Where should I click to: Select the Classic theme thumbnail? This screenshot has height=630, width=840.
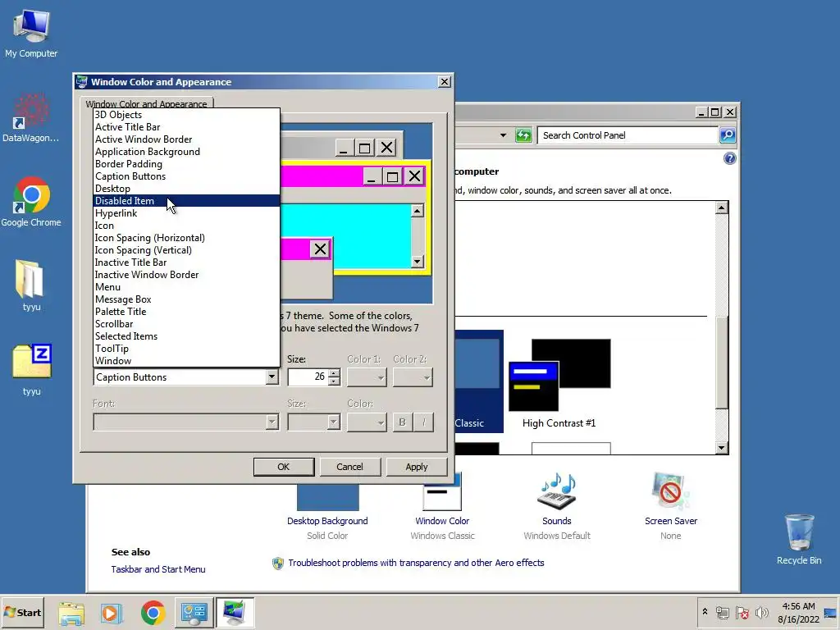pos(478,381)
